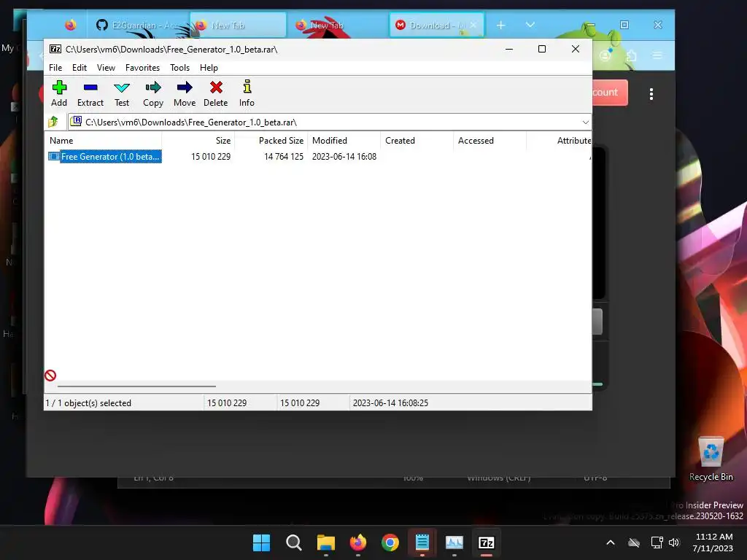747x560 pixels.
Task: Open Recycle Bin on desktop
Action: tap(711, 459)
